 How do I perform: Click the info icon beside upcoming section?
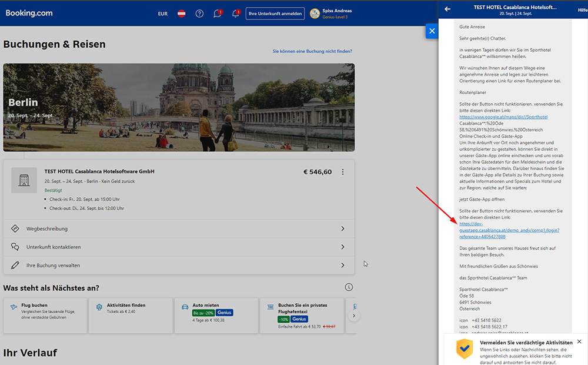click(349, 287)
